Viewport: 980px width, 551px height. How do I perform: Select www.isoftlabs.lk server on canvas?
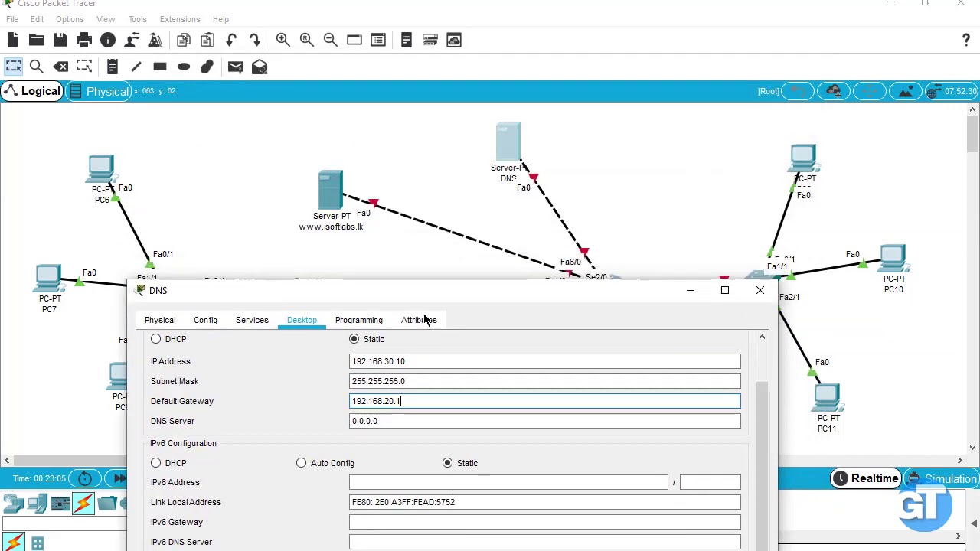[331, 191]
